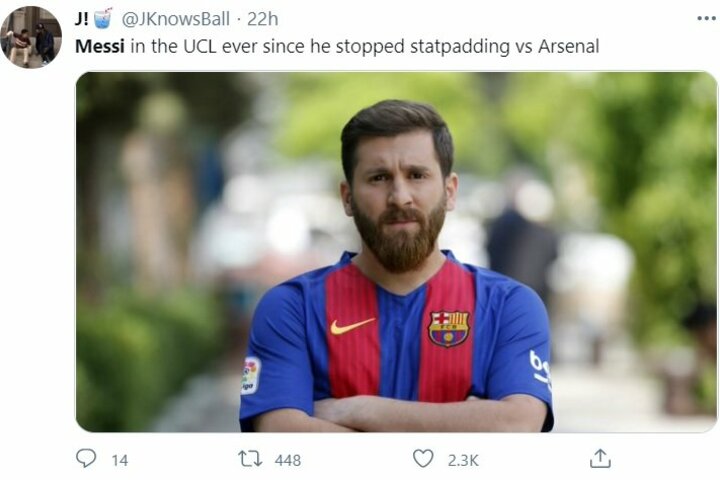The width and height of the screenshot is (720, 480).
Task: Click the share upload icon
Action: [600, 459]
